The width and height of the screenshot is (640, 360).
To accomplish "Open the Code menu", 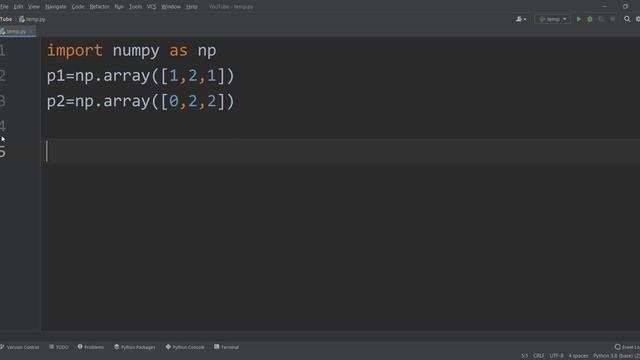I will tap(78, 7).
